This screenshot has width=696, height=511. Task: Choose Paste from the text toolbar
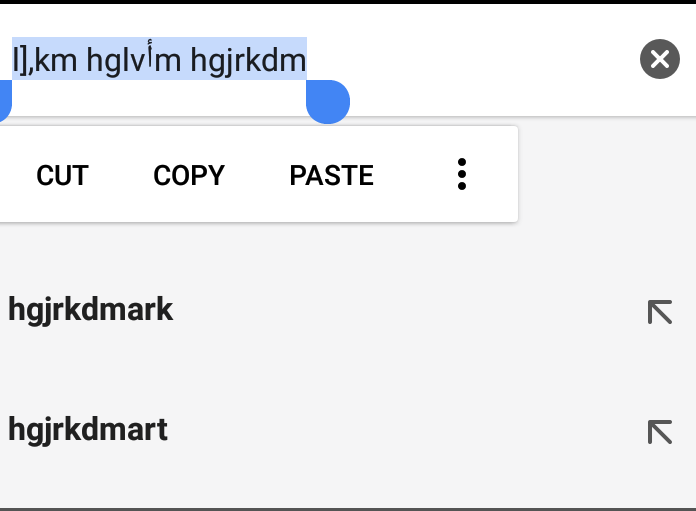tap(331, 176)
